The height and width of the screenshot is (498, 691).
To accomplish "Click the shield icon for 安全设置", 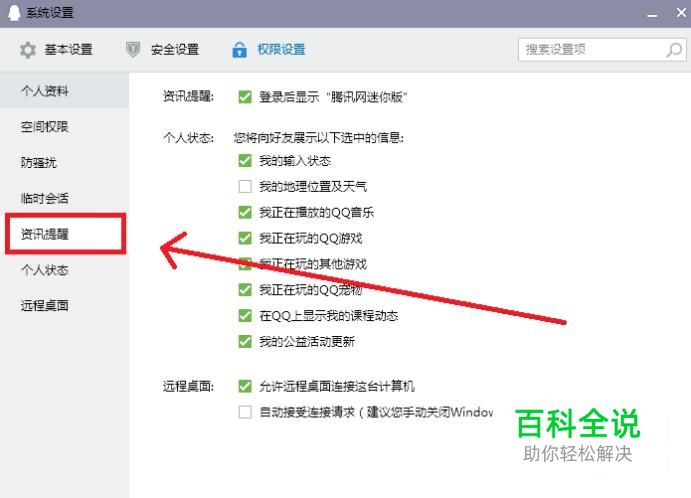I will click(x=133, y=49).
